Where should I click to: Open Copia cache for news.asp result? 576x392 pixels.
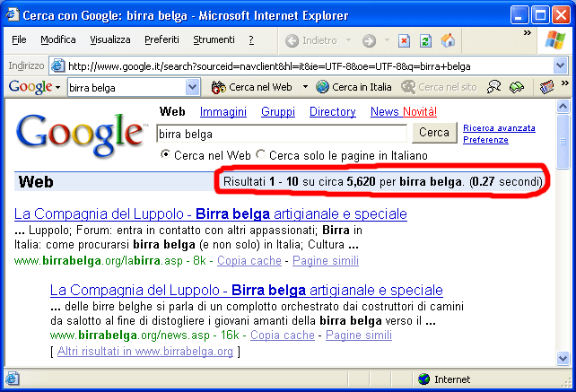(x=283, y=335)
